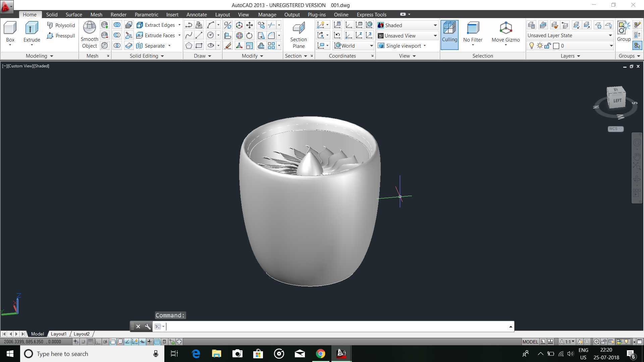The width and height of the screenshot is (644, 362).
Task: Switch to Layout1 tab
Action: 59,334
